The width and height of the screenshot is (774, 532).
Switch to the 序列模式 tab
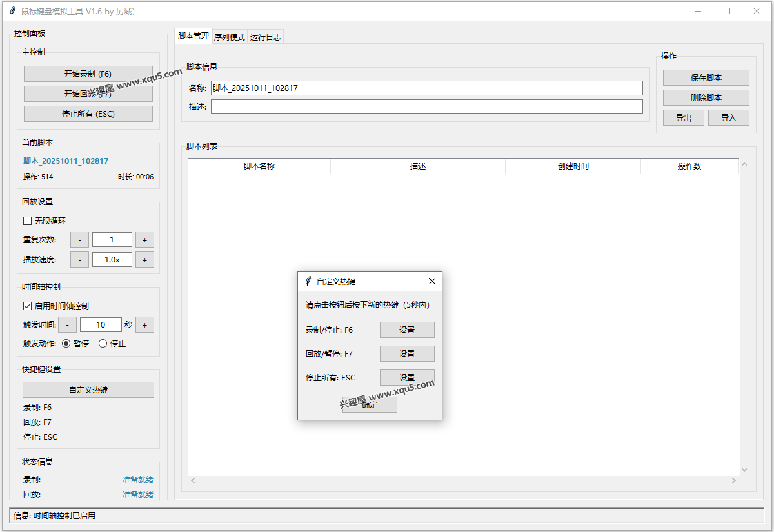pyautogui.click(x=230, y=37)
